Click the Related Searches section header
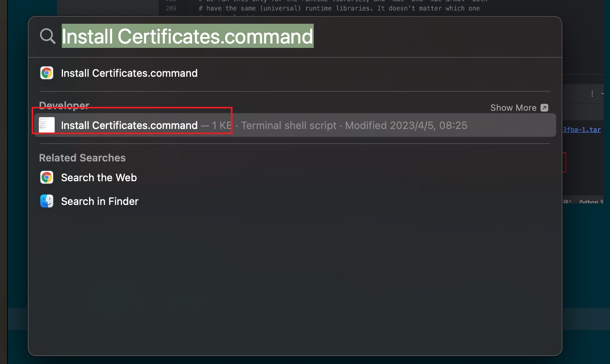610x364 pixels. click(82, 158)
